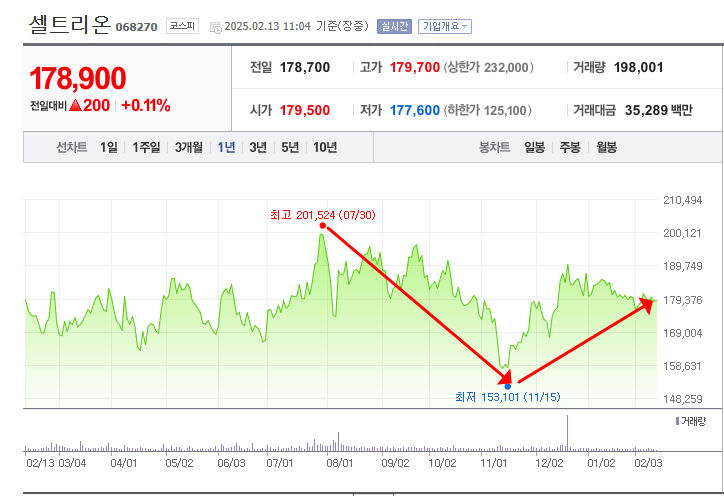Select the 1주일 line chart tab
724x496 pixels.
click(146, 147)
